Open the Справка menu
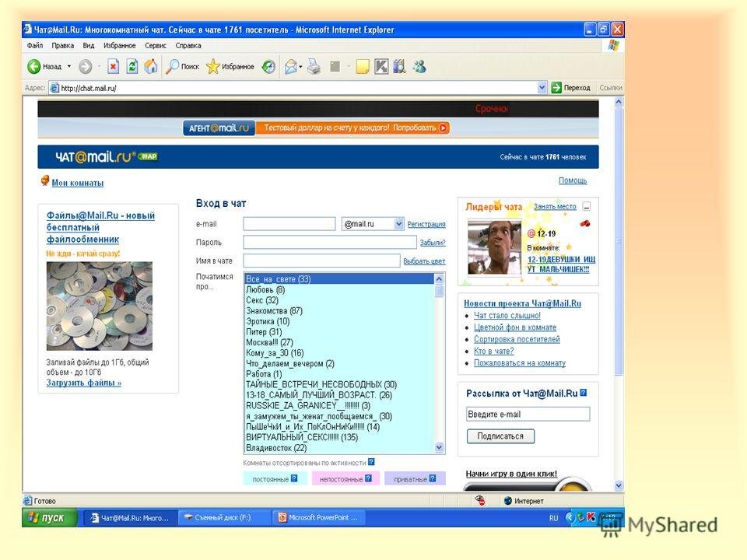The height and width of the screenshot is (560, 747). coord(188,46)
